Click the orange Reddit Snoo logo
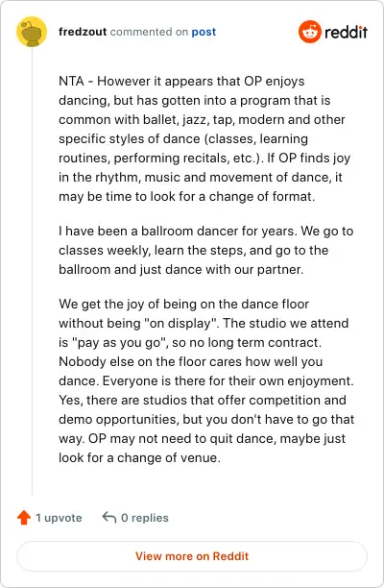 tap(310, 32)
